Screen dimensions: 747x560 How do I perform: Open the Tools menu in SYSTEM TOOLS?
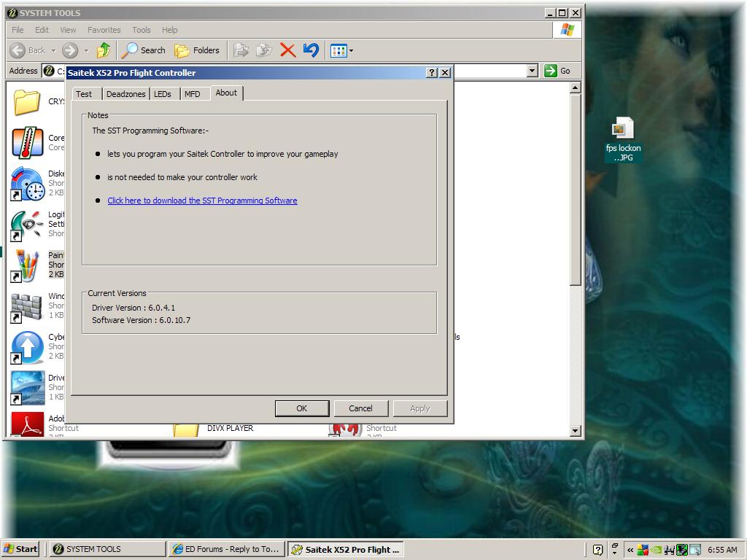pyautogui.click(x=142, y=29)
